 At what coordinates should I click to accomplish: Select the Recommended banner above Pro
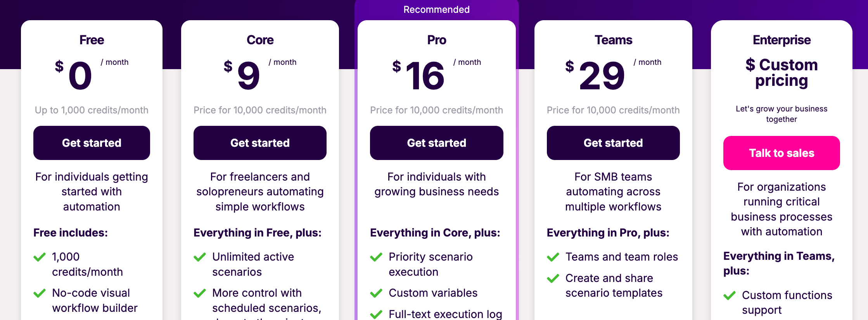(x=437, y=10)
